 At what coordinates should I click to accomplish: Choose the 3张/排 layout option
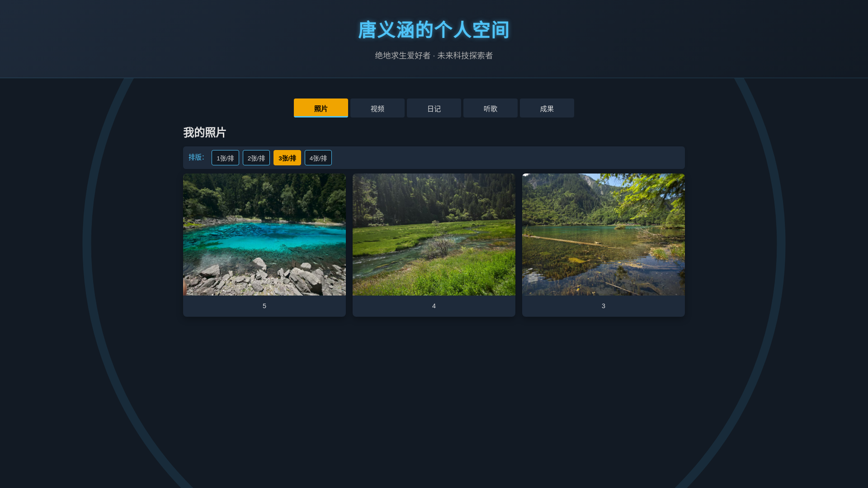[x=287, y=158]
